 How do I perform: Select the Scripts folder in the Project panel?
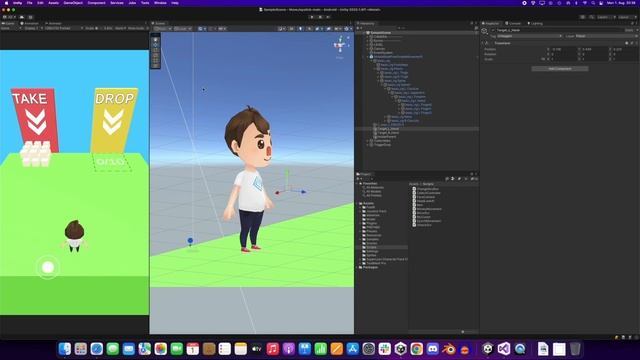(x=371, y=247)
